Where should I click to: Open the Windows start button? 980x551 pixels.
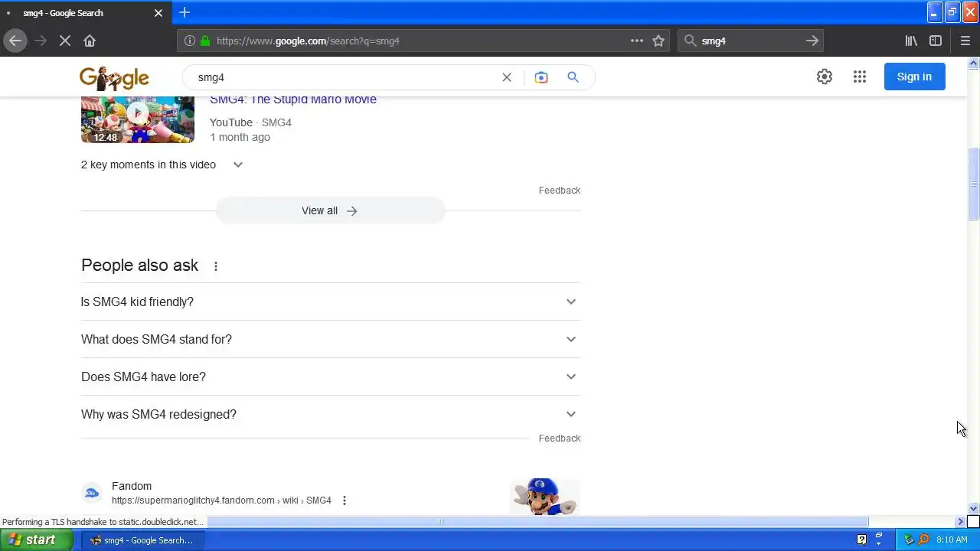37,540
